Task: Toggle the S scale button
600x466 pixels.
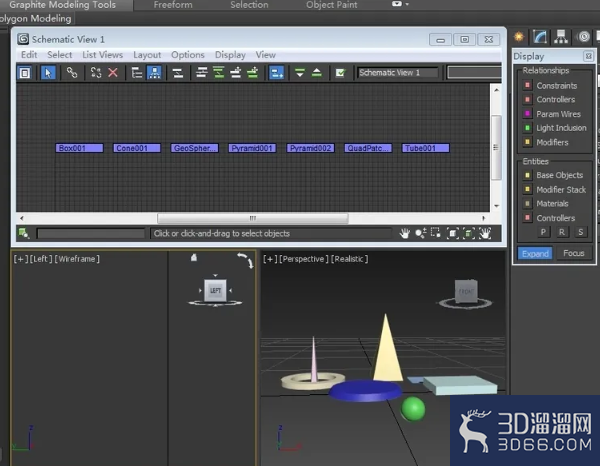Action: [x=580, y=232]
